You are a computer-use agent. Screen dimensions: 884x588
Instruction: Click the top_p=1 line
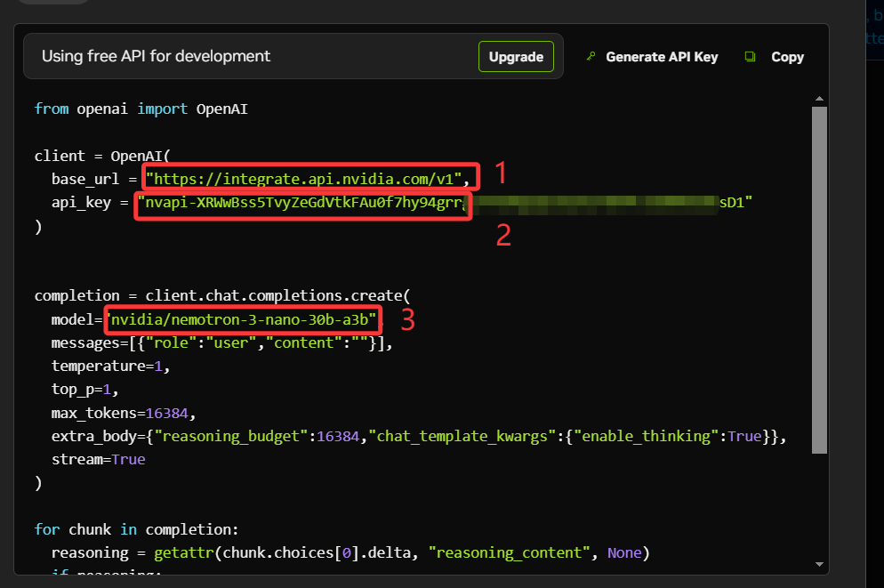tap(84, 390)
